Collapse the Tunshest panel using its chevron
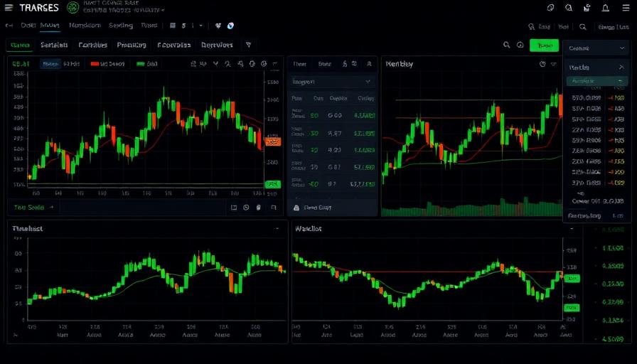Viewport: 637px width, 364px height. click(277, 229)
